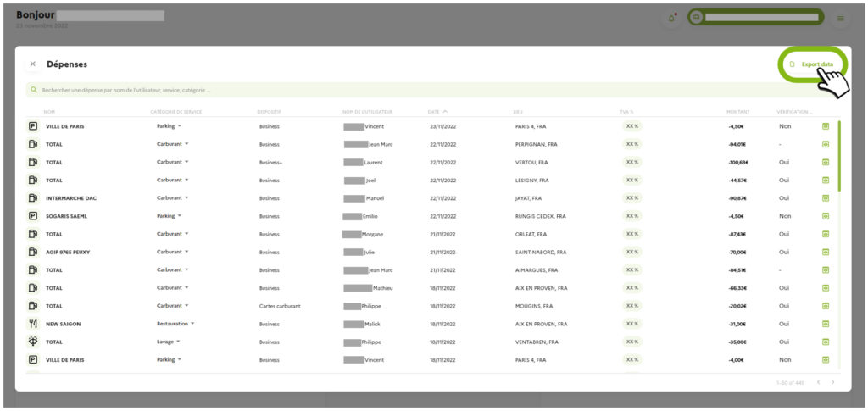Image resolution: width=868 pixels, height=411 pixels.
Task: Click fuel pump icon of the LESIGNY row
Action: [33, 181]
